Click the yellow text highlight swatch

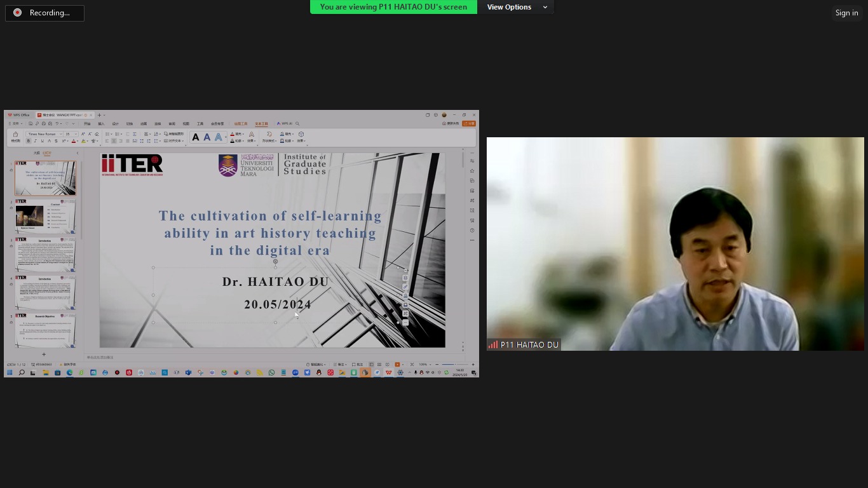coord(83,141)
